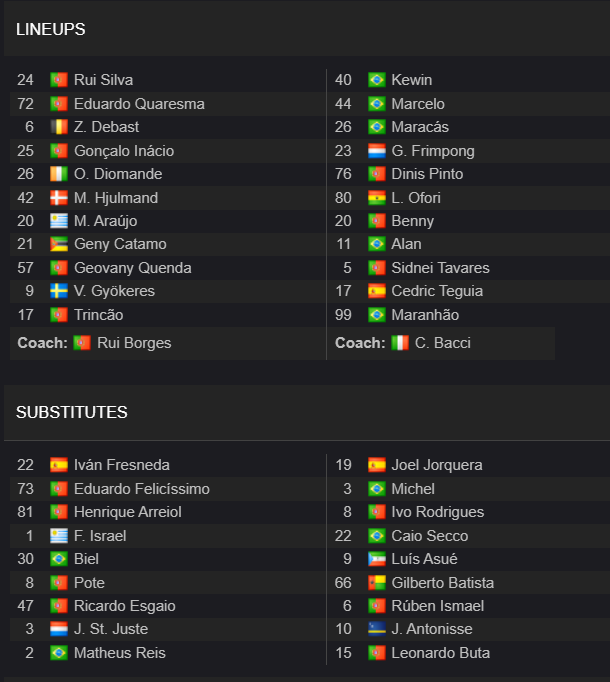610x682 pixels.
Task: Click the Mozambique flag next to Geny Catamo
Action: [x=59, y=244]
